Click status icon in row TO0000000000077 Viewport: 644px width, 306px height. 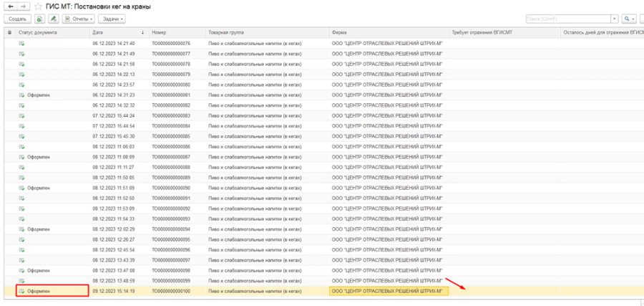[21, 54]
